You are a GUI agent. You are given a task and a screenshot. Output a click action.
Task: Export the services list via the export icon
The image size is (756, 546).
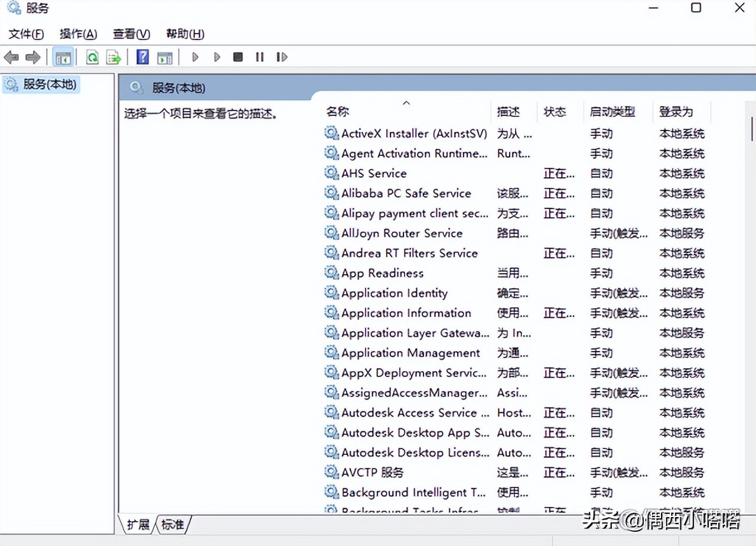(113, 57)
